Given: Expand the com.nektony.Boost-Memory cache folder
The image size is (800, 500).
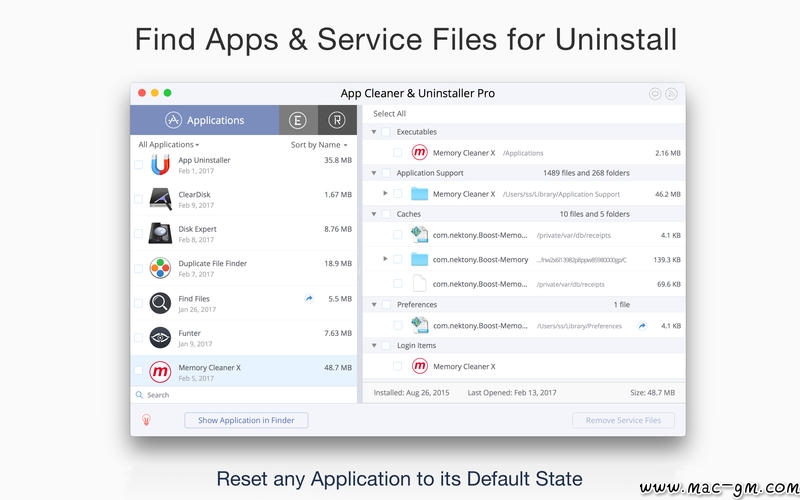Looking at the screenshot, I should [x=385, y=259].
